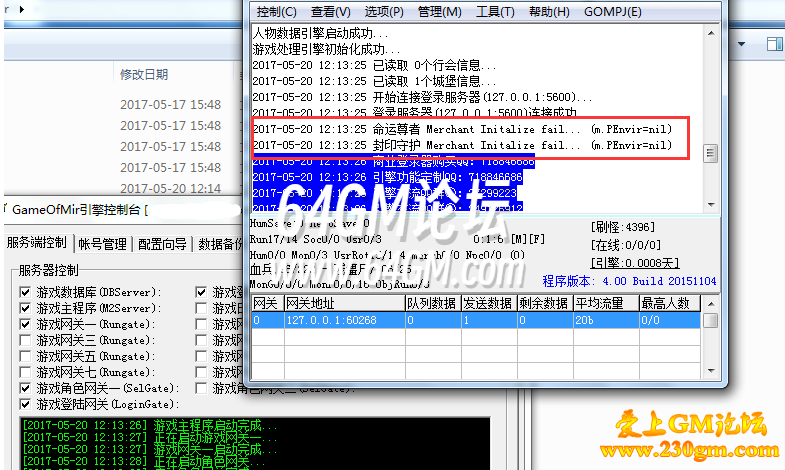Switch to the 帐号管理 tab
Image resolution: width=785 pixels, height=470 pixels.
click(103, 244)
